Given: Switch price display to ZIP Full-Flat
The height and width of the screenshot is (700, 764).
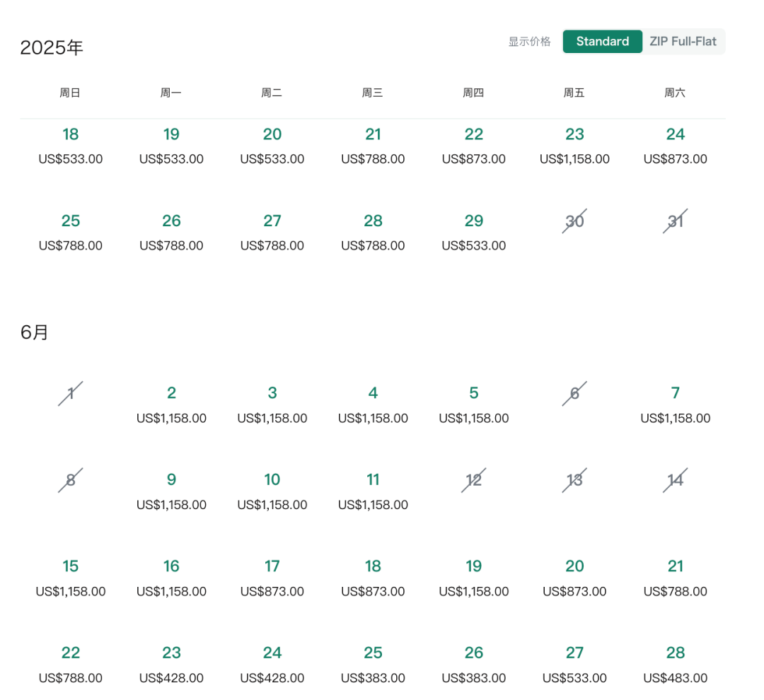Looking at the screenshot, I should click(683, 42).
